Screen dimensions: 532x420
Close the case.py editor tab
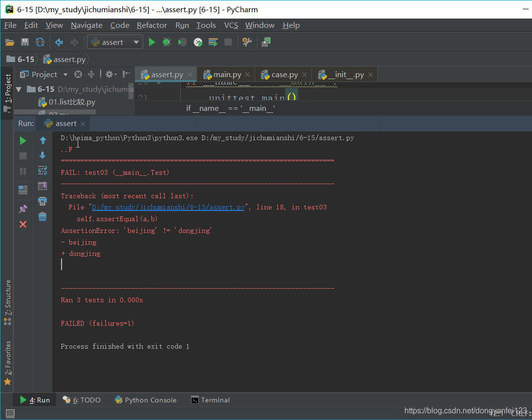[304, 75]
